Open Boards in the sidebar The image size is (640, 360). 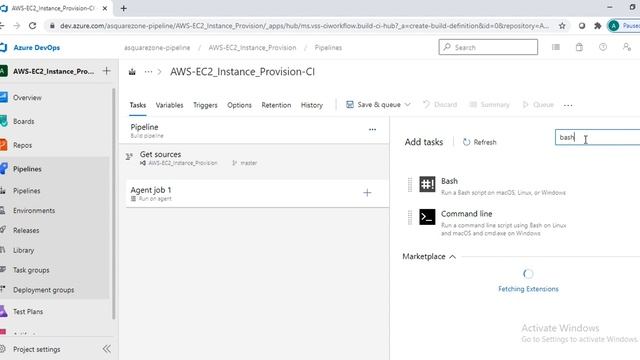tap(23, 121)
